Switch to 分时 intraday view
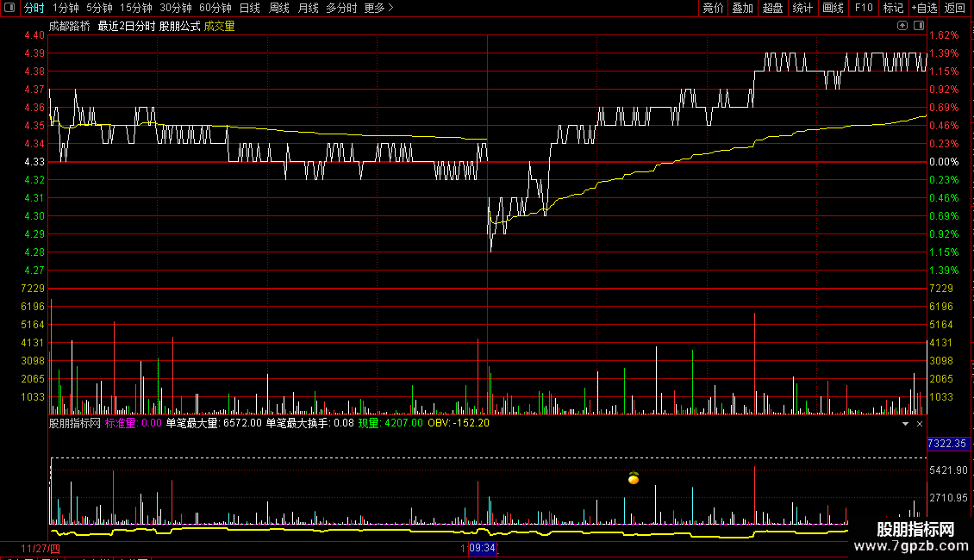The height and width of the screenshot is (560, 974). [34, 8]
